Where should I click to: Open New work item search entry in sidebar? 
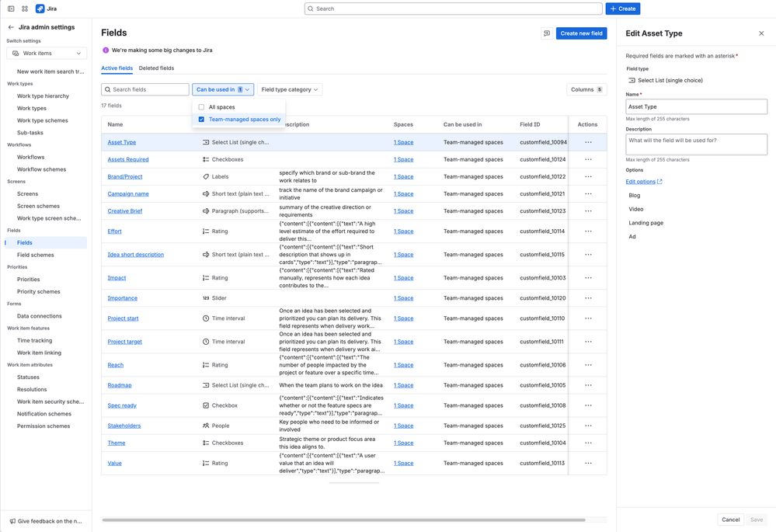[x=50, y=71]
